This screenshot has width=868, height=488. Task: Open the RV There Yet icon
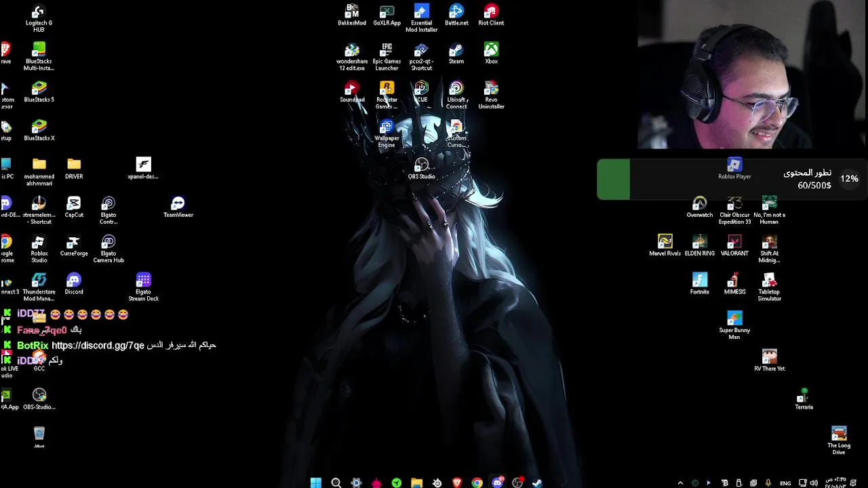coord(769,361)
